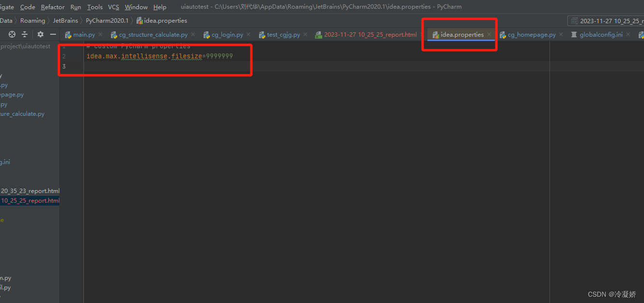Viewport: 644px width, 303px height.
Task: Click the minus hide-panel icon in toolbar
Action: [x=53, y=34]
